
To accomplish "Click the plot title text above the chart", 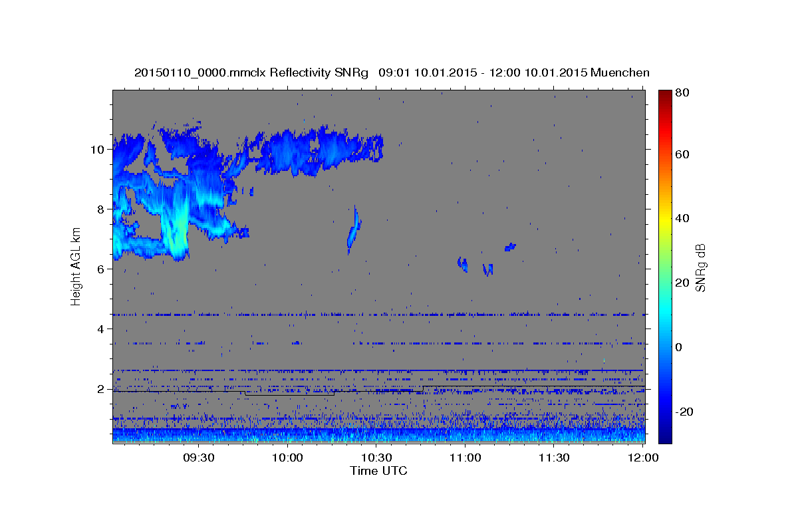I will 392,72.
